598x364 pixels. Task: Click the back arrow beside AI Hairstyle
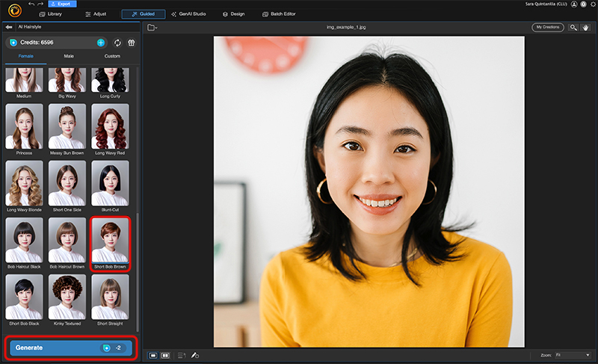(9, 27)
